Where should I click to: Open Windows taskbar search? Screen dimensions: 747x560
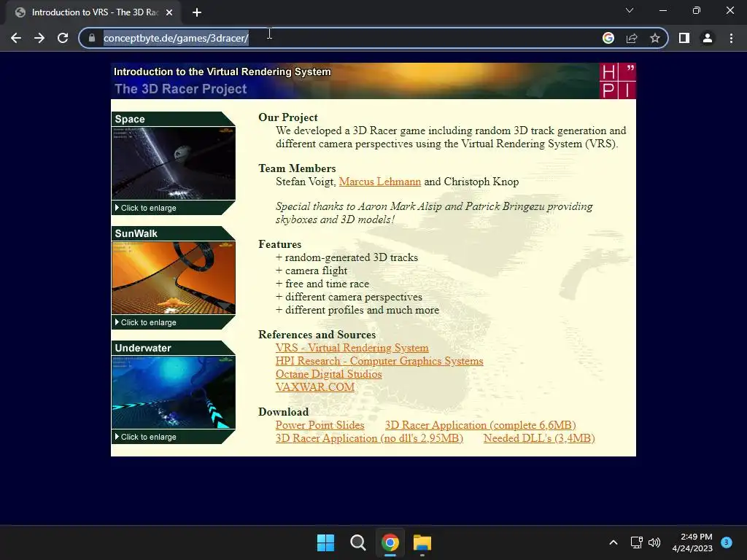357,542
